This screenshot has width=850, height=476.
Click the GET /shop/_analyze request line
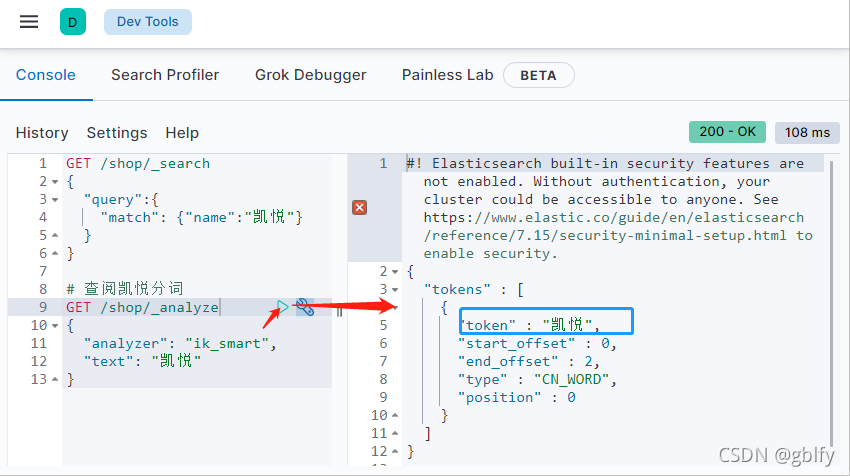point(142,307)
